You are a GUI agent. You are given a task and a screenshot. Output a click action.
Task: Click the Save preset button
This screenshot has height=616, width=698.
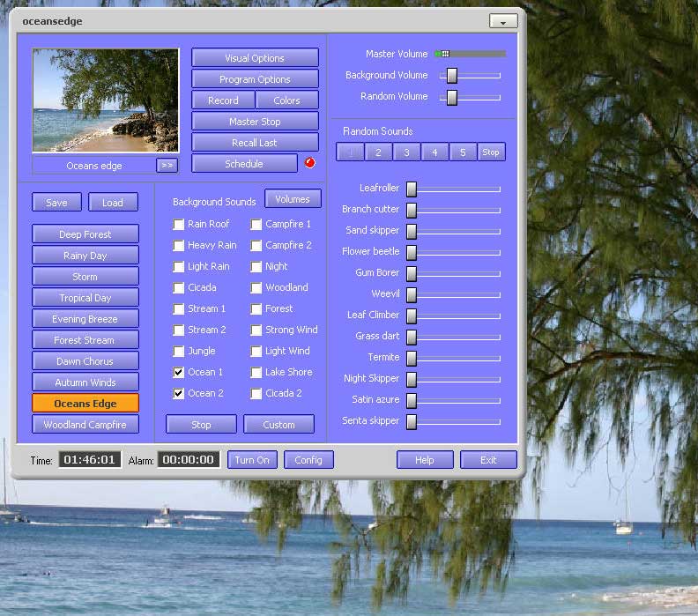point(56,203)
